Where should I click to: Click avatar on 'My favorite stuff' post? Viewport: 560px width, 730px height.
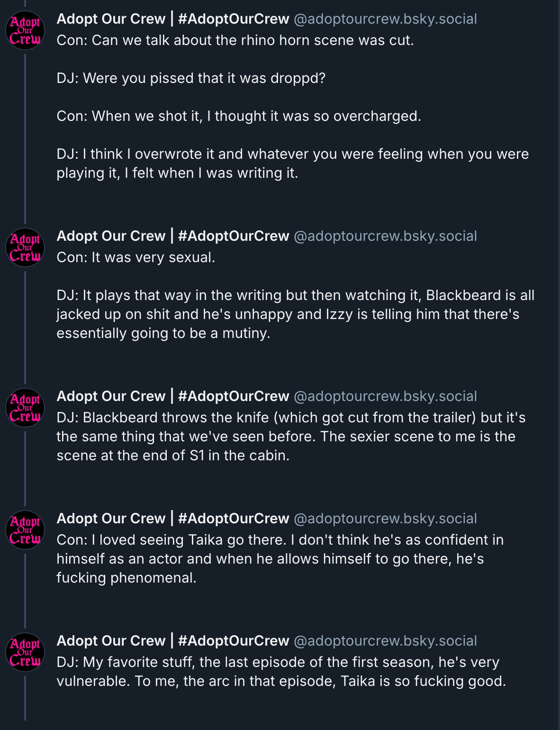pyautogui.click(x=25, y=652)
